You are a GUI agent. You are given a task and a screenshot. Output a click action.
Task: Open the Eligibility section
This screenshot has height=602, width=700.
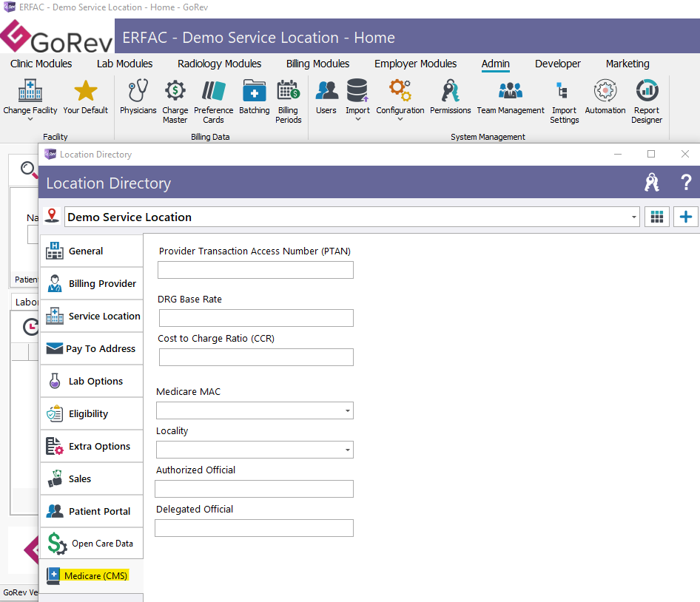click(92, 413)
